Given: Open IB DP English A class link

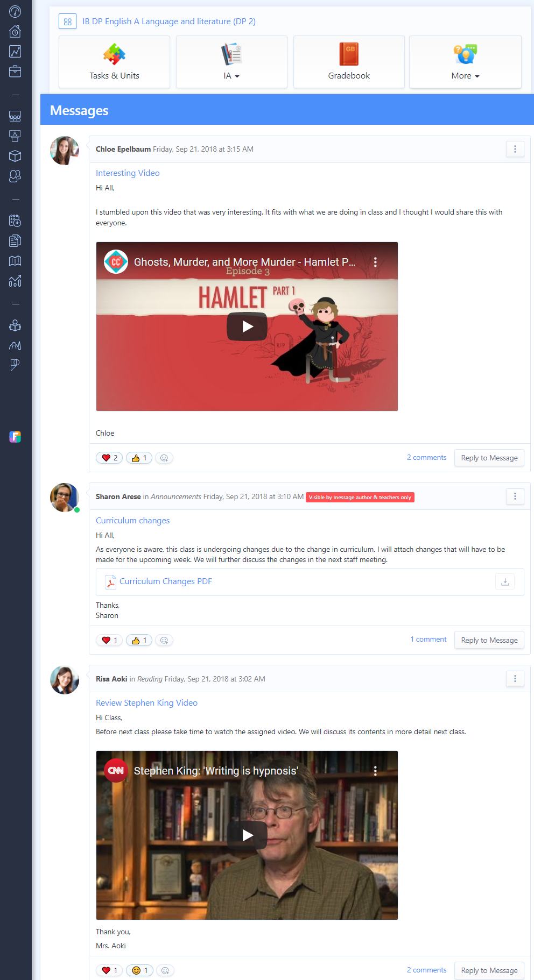Looking at the screenshot, I should [169, 22].
